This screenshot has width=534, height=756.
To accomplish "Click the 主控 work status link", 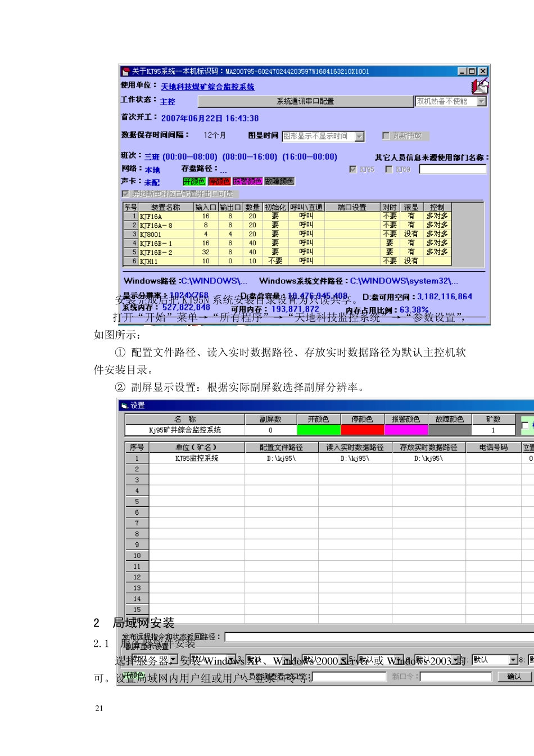I will click(168, 101).
